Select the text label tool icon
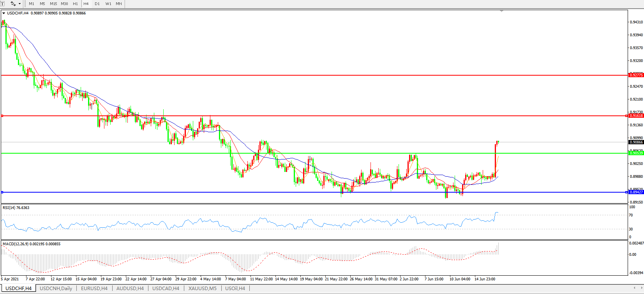The height and width of the screenshot is (294, 644). coord(2,4)
